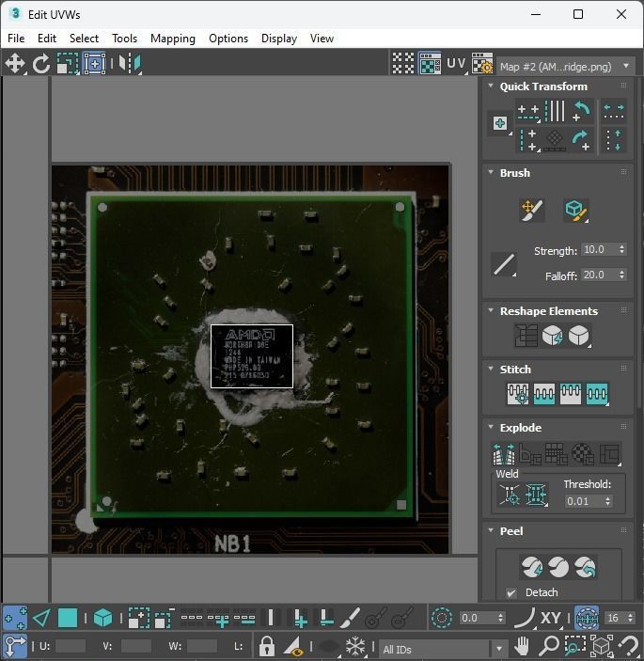
Task: Click Space Horizontally icon
Action: point(614,112)
